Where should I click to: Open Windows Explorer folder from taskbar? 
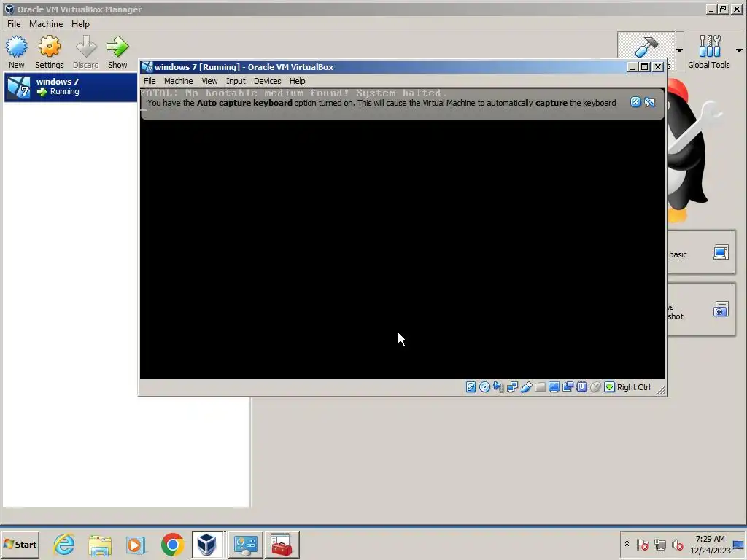[99, 544]
